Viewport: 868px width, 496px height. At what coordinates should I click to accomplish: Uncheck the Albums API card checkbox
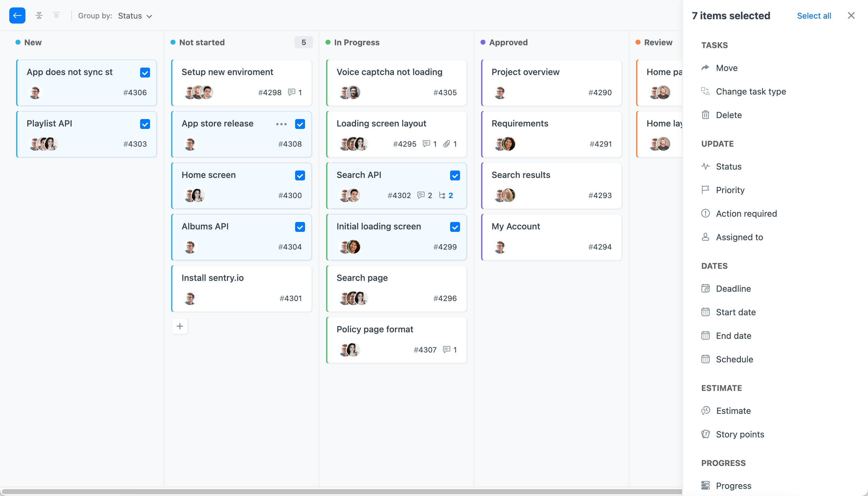pos(300,227)
